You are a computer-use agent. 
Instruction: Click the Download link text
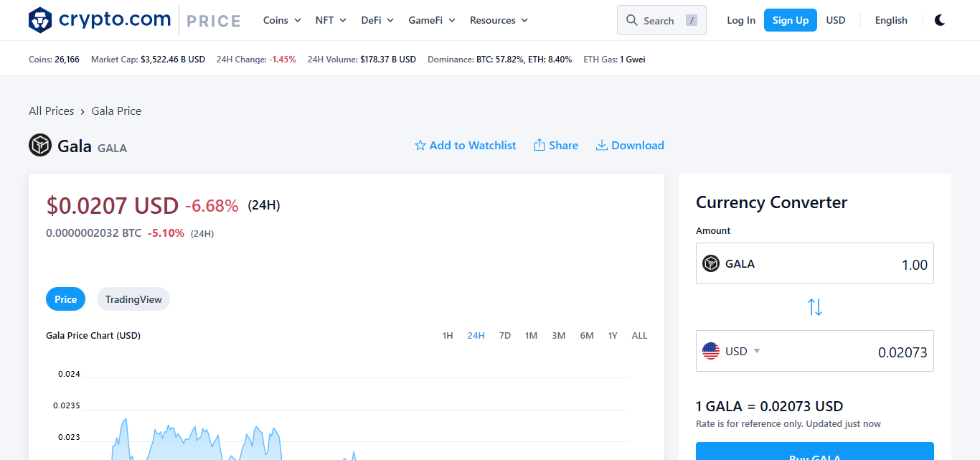[x=638, y=146]
